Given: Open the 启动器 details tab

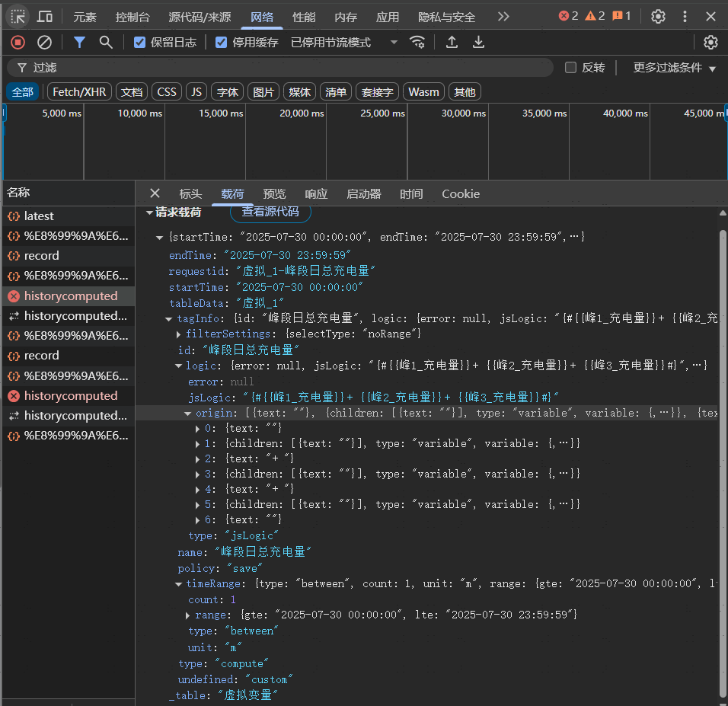Looking at the screenshot, I should click(x=364, y=193).
